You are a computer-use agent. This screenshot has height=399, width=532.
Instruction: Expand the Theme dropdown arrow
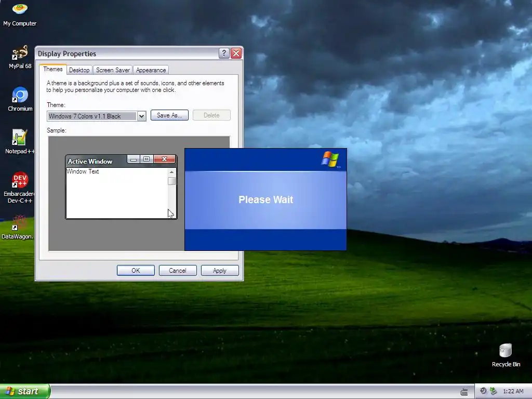(141, 116)
